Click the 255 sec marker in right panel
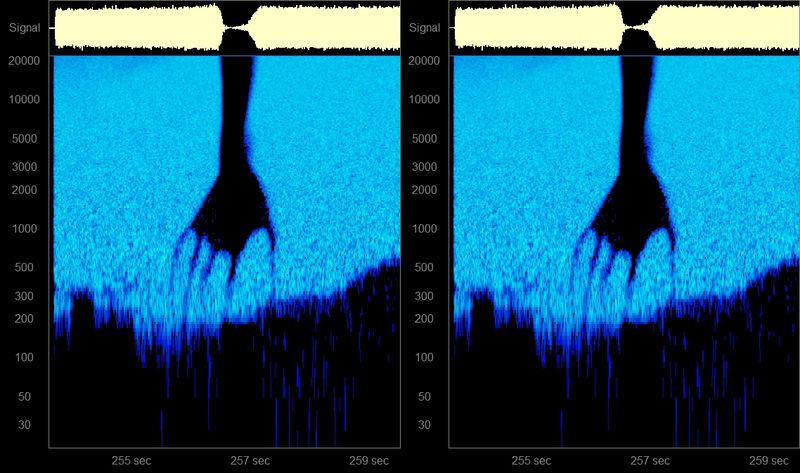Viewport: 800px width, 473px height. (530, 461)
